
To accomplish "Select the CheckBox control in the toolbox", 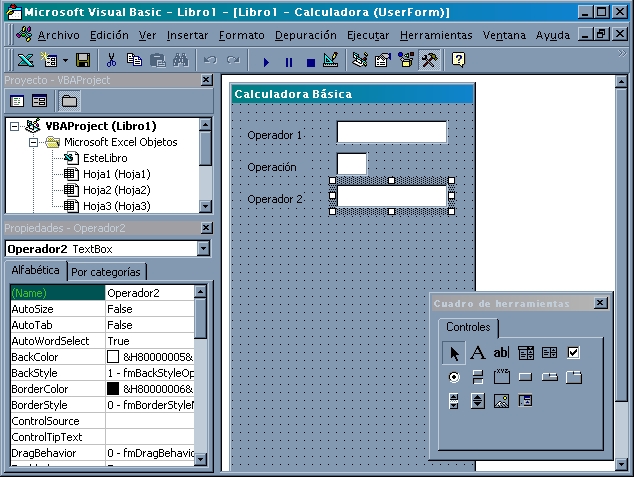I will click(574, 353).
